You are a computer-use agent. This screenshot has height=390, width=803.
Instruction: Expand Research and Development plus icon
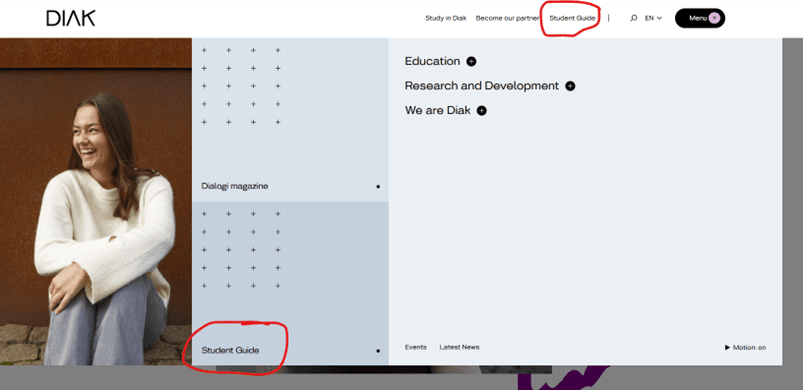[570, 86]
